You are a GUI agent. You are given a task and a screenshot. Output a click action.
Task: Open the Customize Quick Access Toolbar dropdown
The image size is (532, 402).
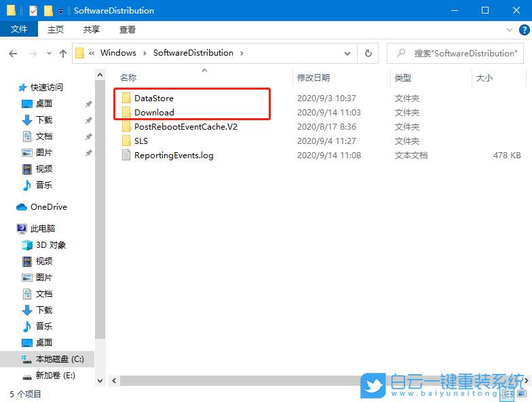[x=60, y=12]
